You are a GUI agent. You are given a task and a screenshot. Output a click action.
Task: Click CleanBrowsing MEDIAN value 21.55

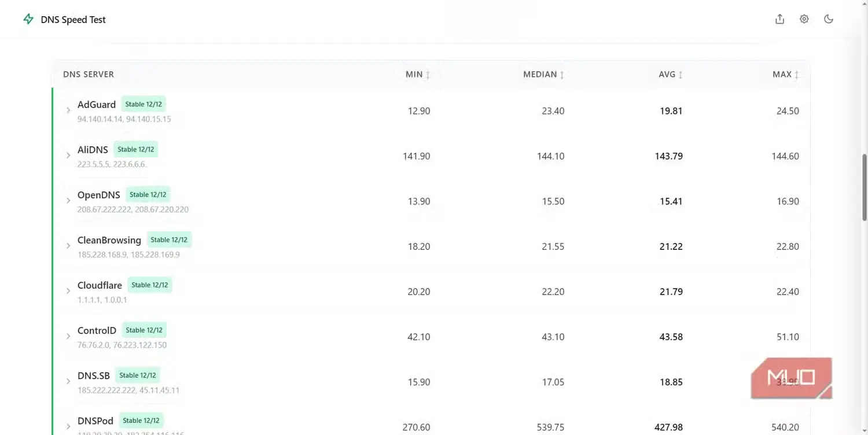[x=553, y=246]
